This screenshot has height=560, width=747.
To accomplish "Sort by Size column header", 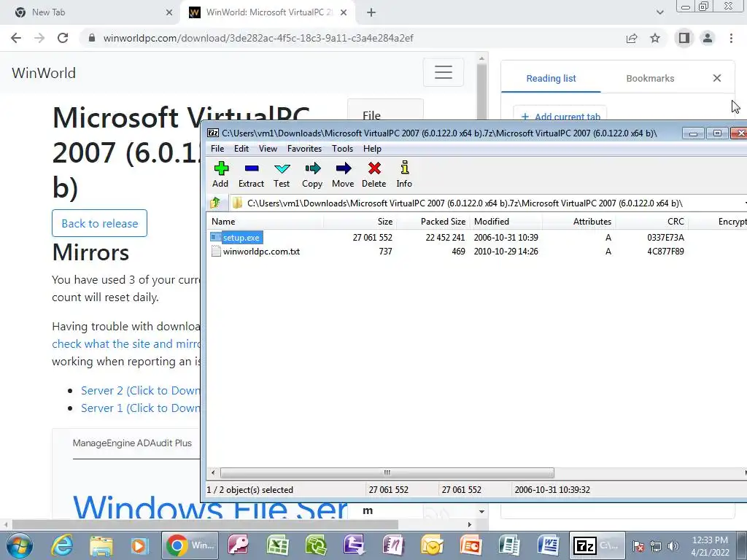I will 360,222.
